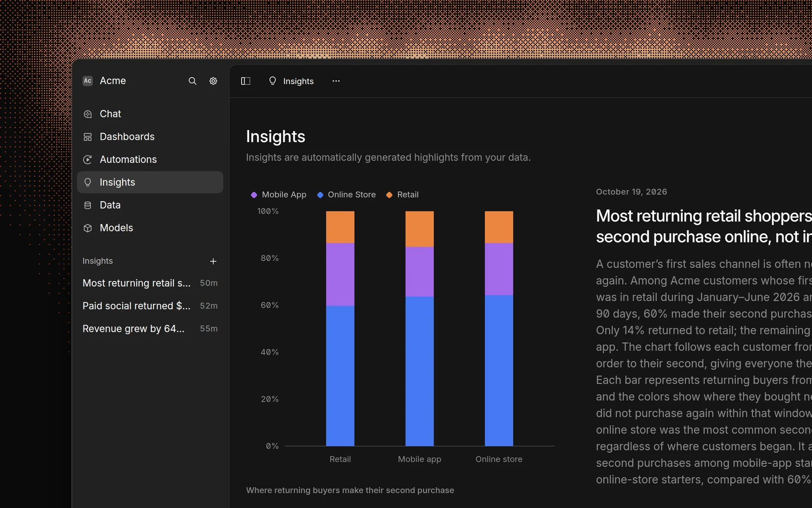Open 'Paid social returned $...' insight
This screenshot has height=508, width=812.
[150, 306]
